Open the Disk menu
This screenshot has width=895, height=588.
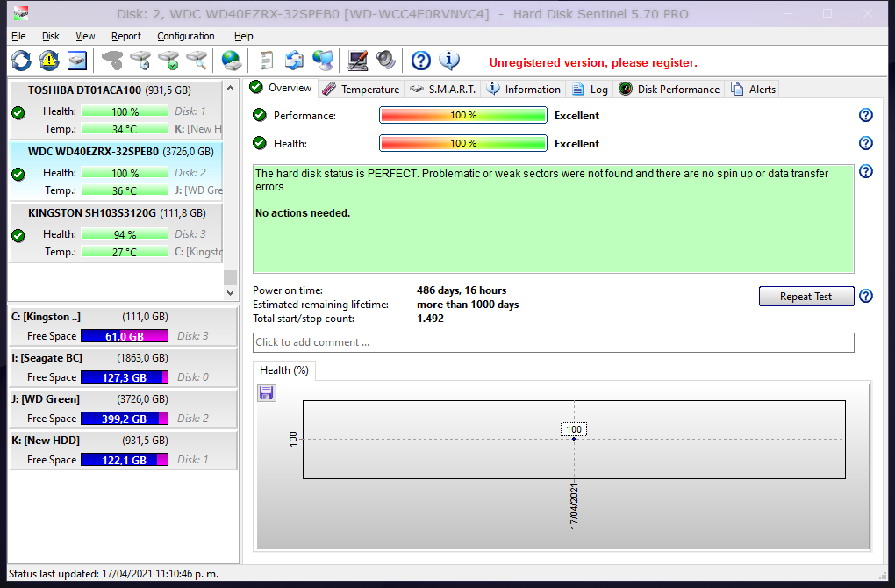[x=50, y=36]
